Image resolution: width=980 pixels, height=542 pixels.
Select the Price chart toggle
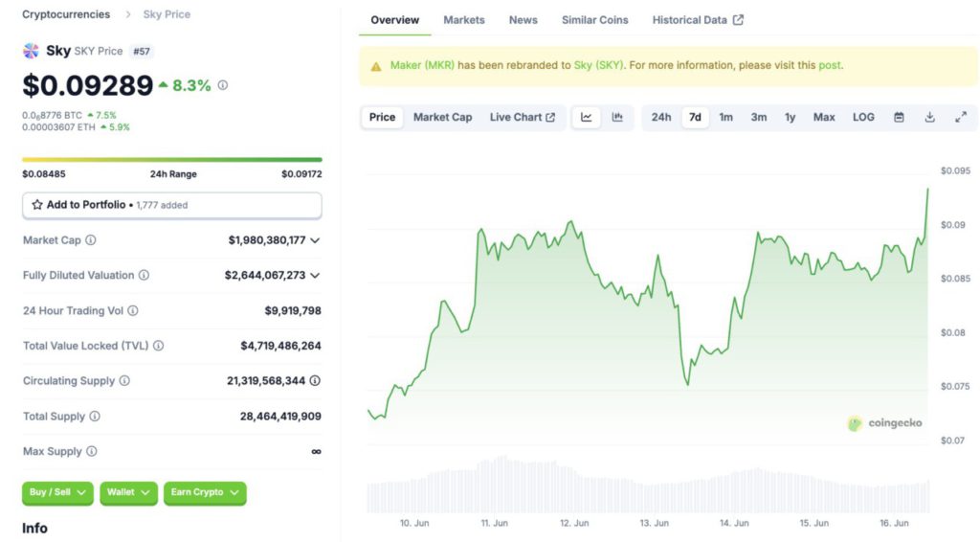click(x=382, y=117)
